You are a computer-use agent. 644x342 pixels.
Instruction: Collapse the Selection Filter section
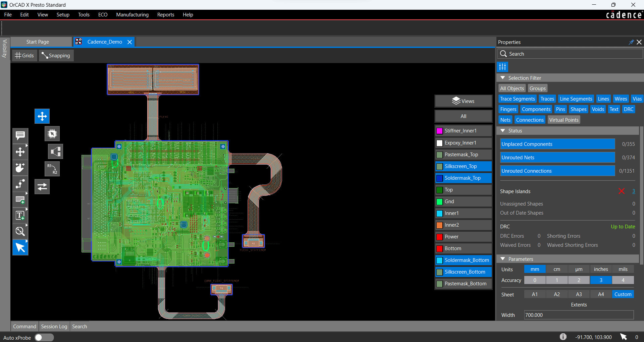click(x=502, y=78)
